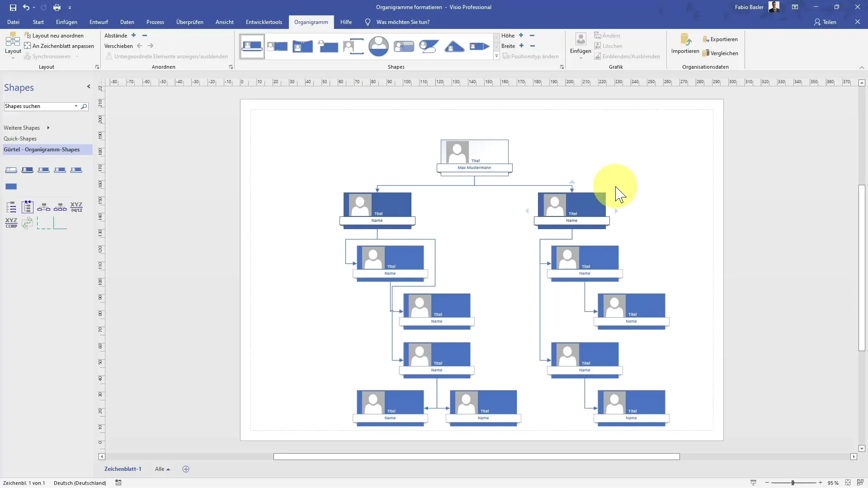This screenshot has height=488, width=868.
Task: Click An Zeichenblatt anpassen
Action: tap(59, 46)
